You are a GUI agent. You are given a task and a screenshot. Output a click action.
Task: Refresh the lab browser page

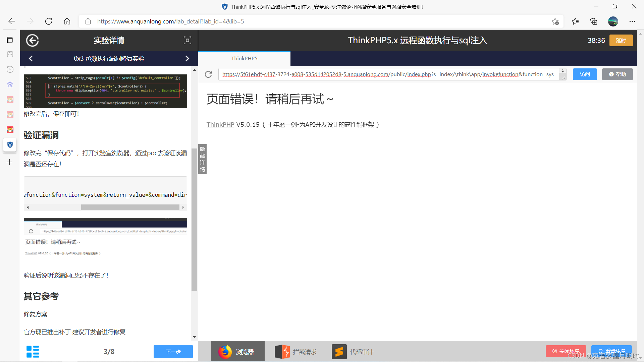click(x=208, y=74)
